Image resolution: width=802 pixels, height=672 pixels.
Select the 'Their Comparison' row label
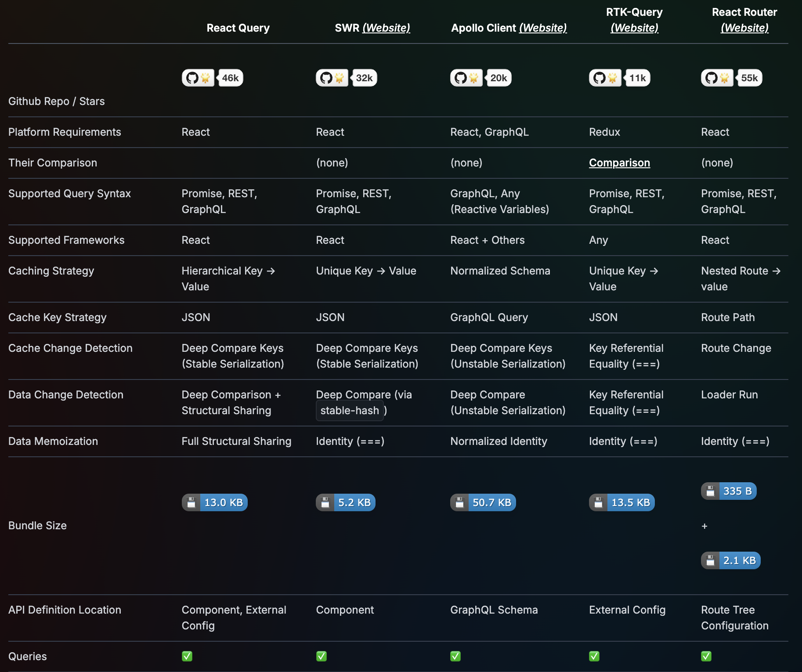click(53, 163)
